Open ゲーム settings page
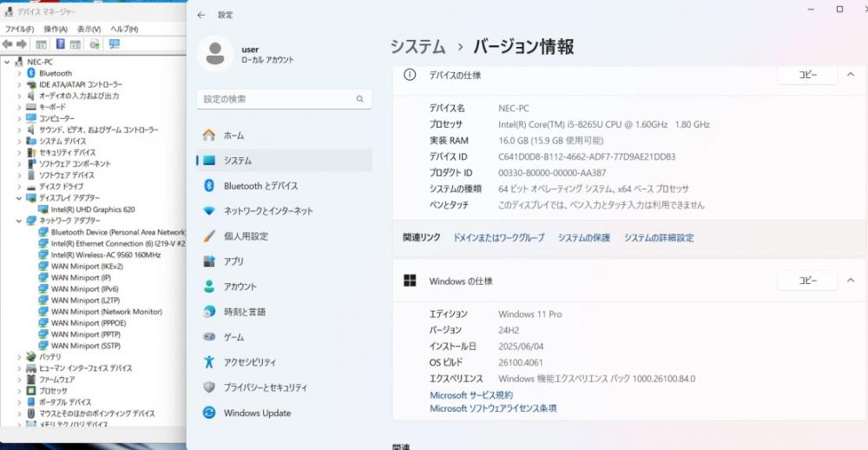 point(284,337)
